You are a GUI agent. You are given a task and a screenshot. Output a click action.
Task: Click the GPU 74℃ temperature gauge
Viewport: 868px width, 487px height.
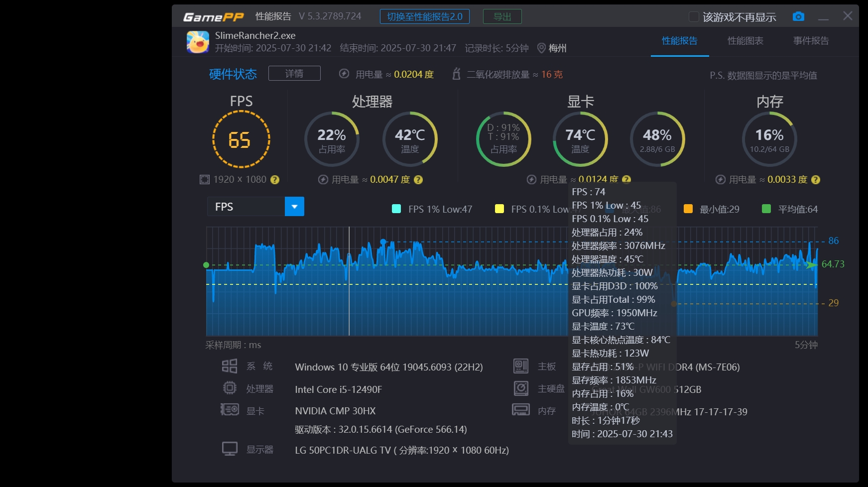tap(580, 139)
